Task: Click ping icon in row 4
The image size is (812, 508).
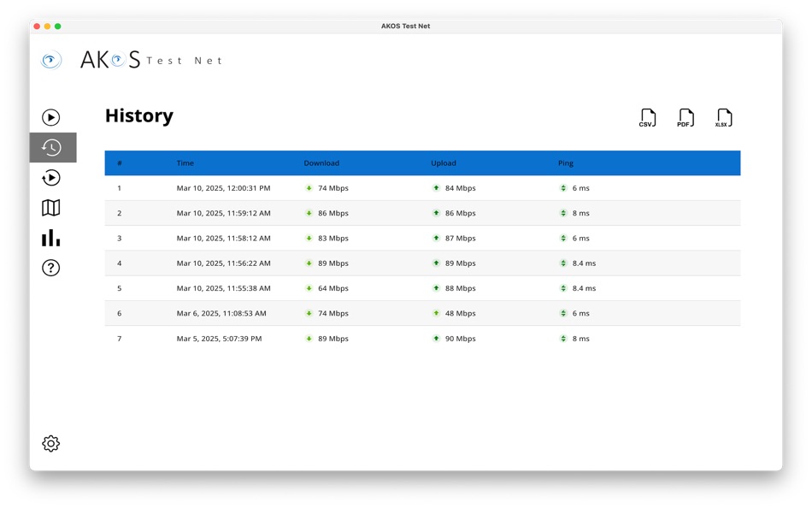Action: [563, 263]
